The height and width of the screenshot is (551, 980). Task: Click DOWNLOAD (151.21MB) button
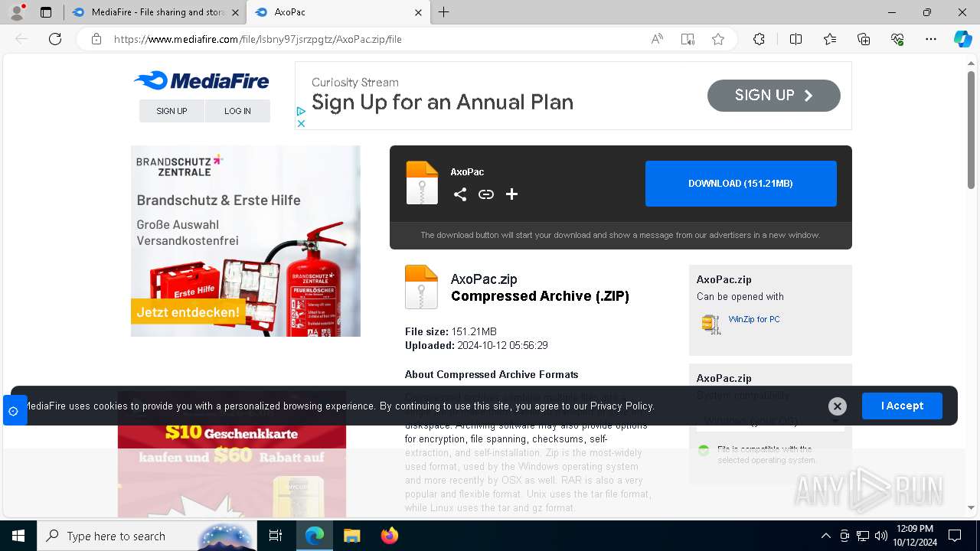coord(740,184)
